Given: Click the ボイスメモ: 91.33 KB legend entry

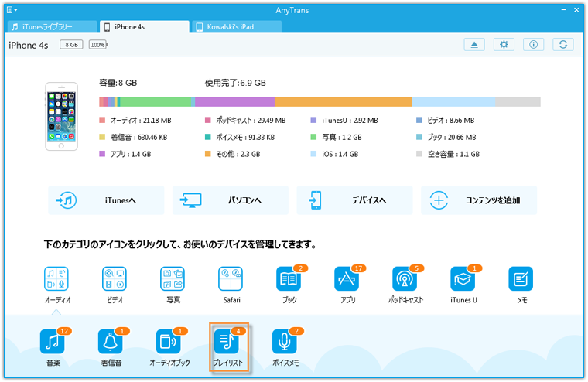Looking at the screenshot, I should [x=240, y=137].
